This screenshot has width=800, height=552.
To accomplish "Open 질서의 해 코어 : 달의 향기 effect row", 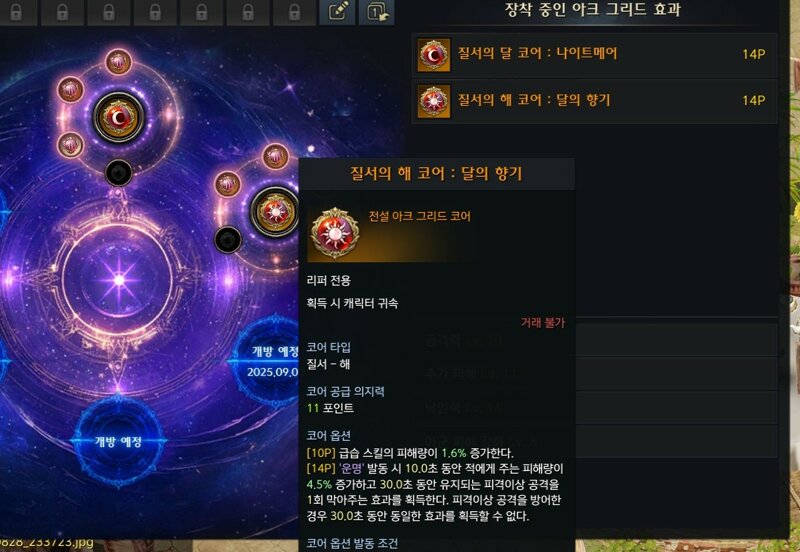I will (x=594, y=101).
